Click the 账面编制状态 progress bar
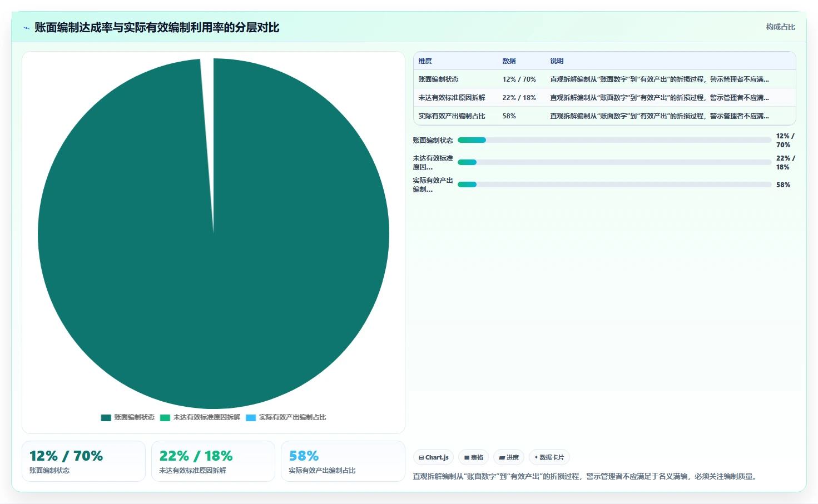 click(614, 140)
